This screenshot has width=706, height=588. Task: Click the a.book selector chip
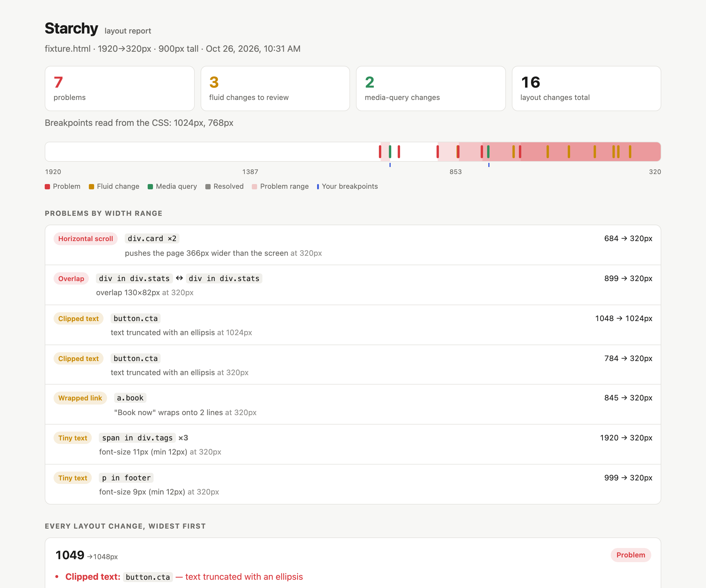[x=130, y=398]
